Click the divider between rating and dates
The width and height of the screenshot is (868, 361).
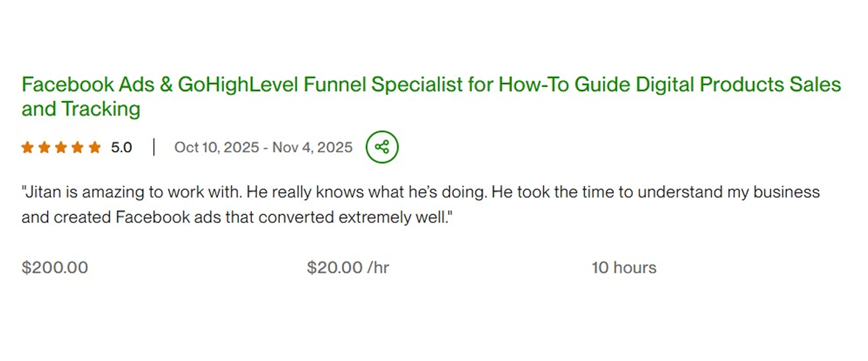click(153, 147)
